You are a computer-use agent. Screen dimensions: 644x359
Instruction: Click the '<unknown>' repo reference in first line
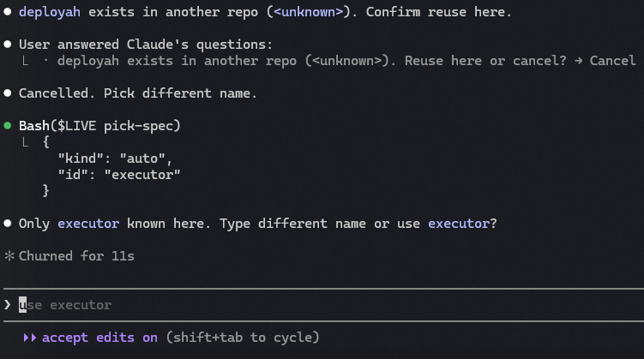[308, 12]
